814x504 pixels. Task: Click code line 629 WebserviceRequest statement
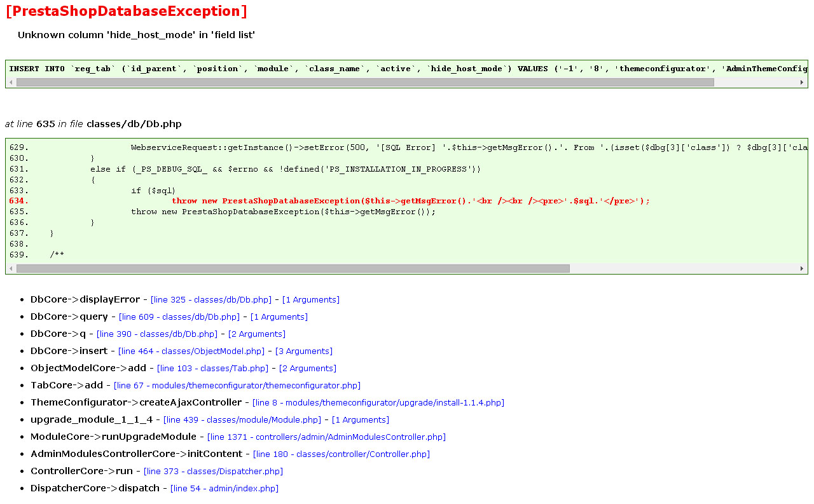[x=469, y=147]
